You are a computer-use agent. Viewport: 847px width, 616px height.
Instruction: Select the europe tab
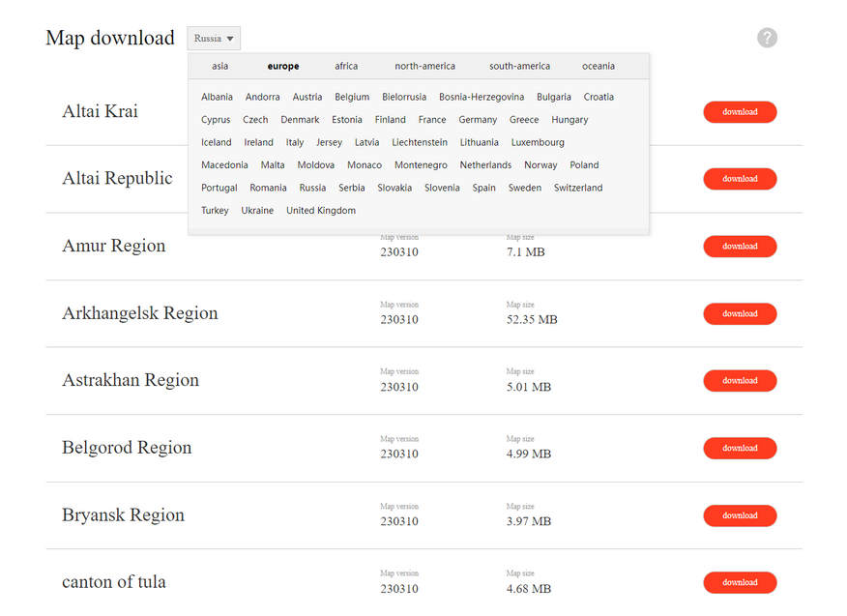pos(283,67)
